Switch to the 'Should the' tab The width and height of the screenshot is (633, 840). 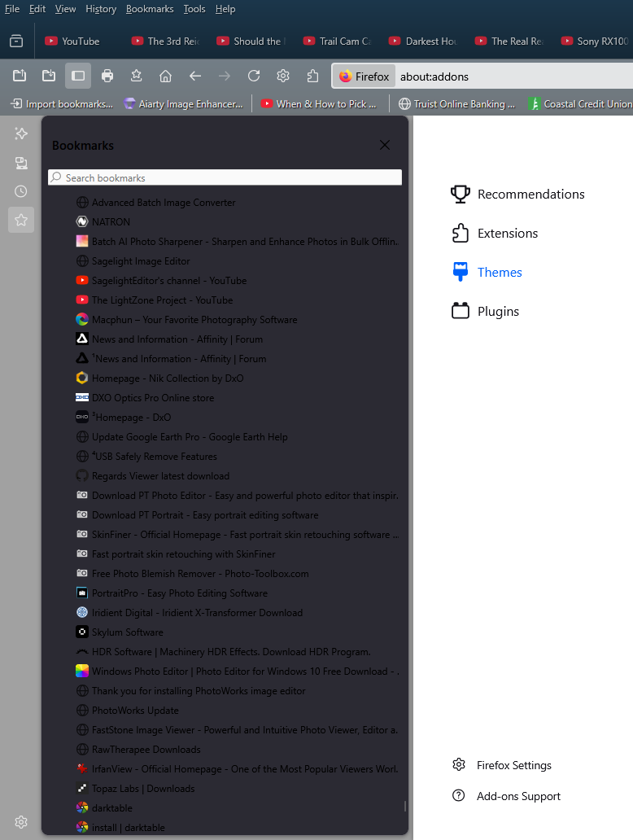click(251, 42)
